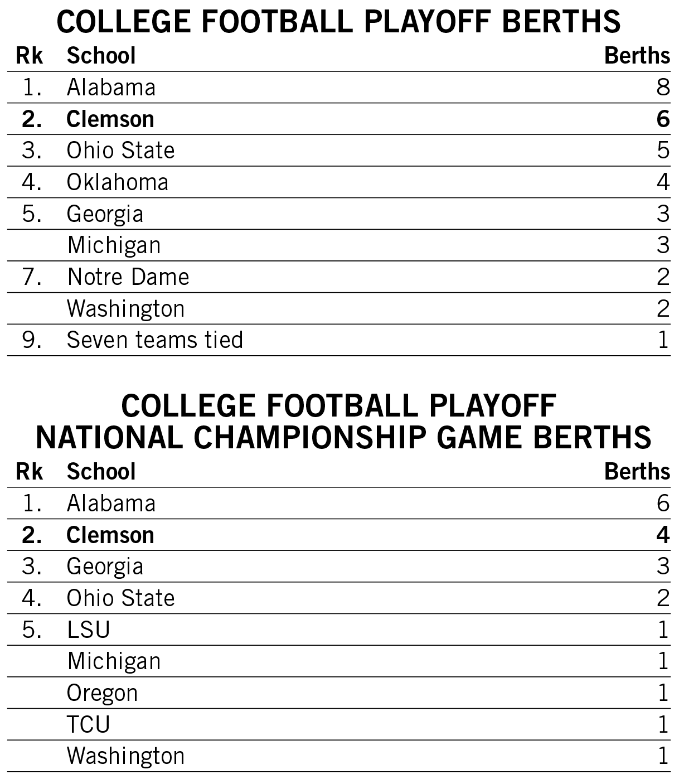Click the "College Football Playoff Berths" title

[x=339, y=22]
